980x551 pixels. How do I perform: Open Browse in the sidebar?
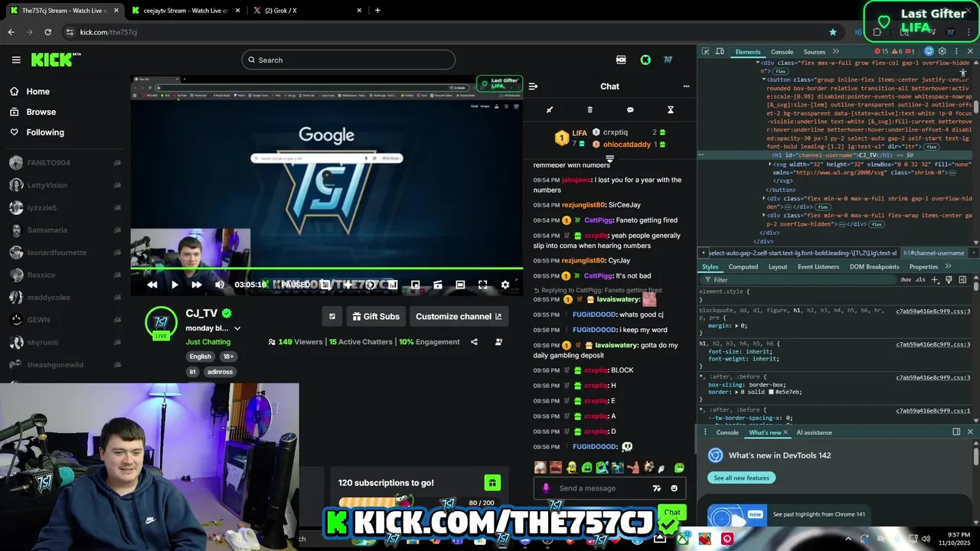pyautogui.click(x=41, y=112)
